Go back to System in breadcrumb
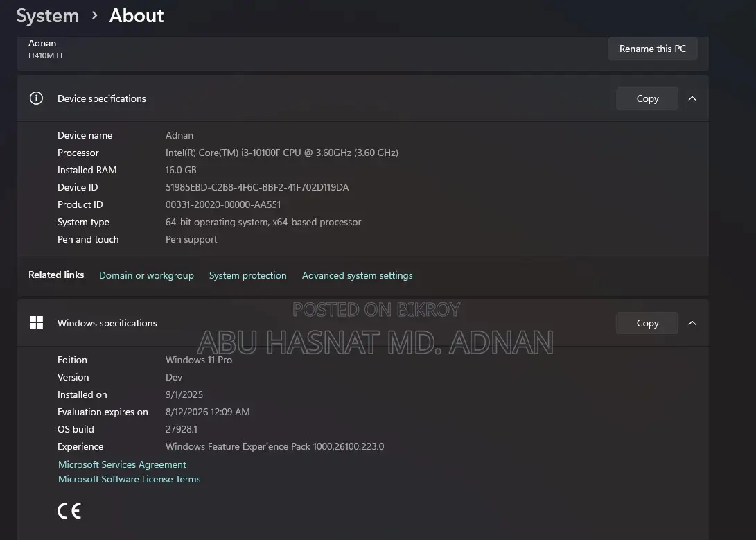 [48, 16]
